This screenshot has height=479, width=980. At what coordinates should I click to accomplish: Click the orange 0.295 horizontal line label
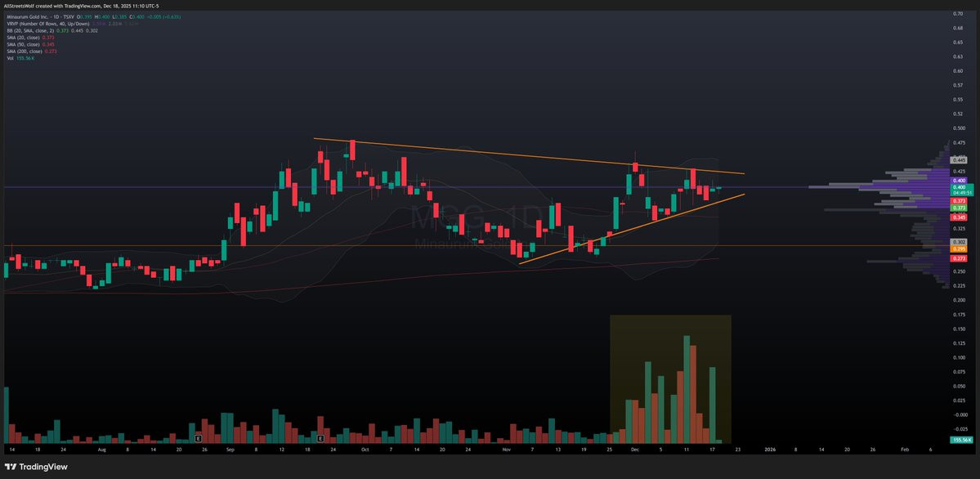[959, 248]
